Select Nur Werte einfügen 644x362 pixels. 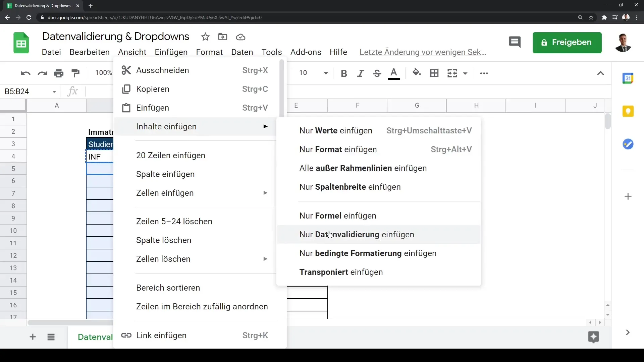pyautogui.click(x=379, y=131)
